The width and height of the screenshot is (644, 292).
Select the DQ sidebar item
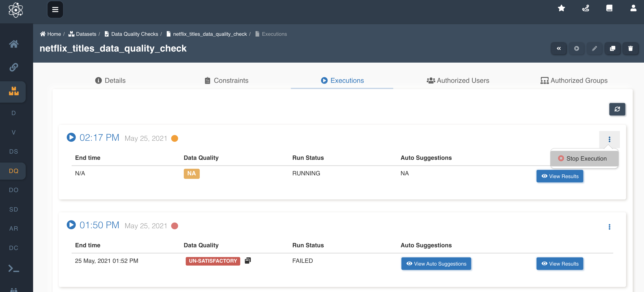(13, 171)
